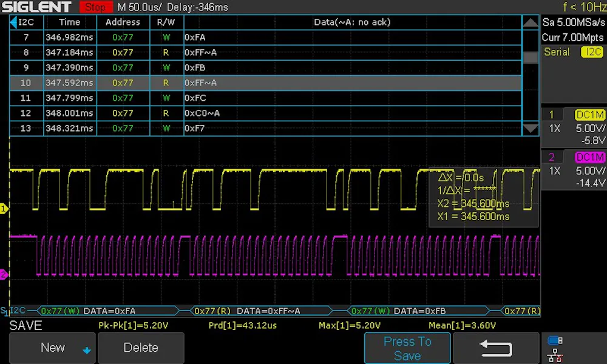The width and height of the screenshot is (607, 364).
Task: Click the scroll up arrow of I2C list
Action: coord(530,22)
